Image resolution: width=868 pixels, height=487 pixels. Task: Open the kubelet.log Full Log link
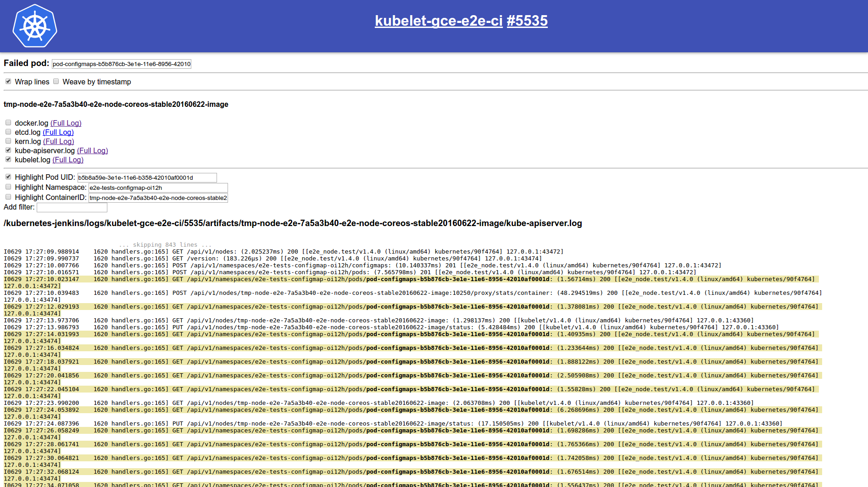68,160
